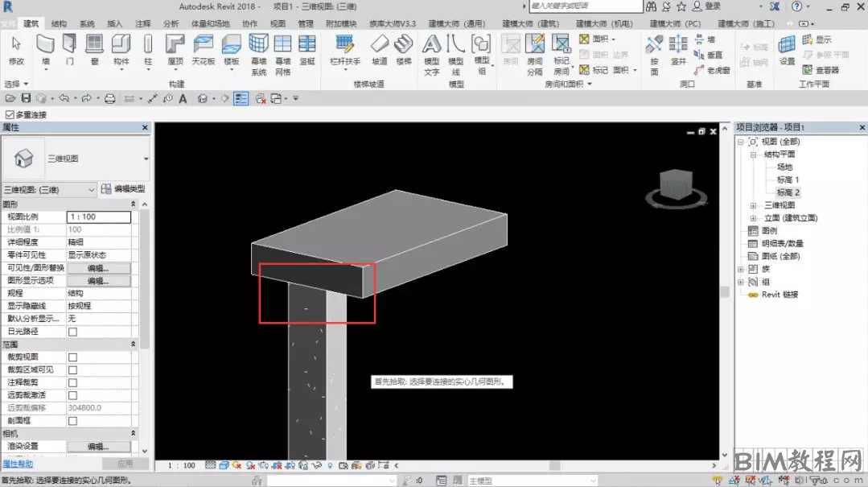Click the 按面 opening by face tool
This screenshot has width=868, height=487.
(x=654, y=54)
